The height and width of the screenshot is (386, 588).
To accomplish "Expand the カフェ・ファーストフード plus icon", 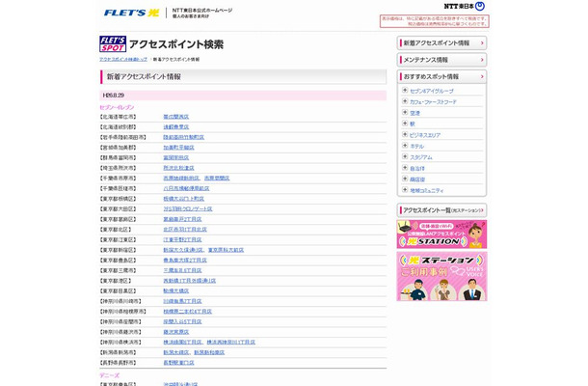I will [x=405, y=101].
